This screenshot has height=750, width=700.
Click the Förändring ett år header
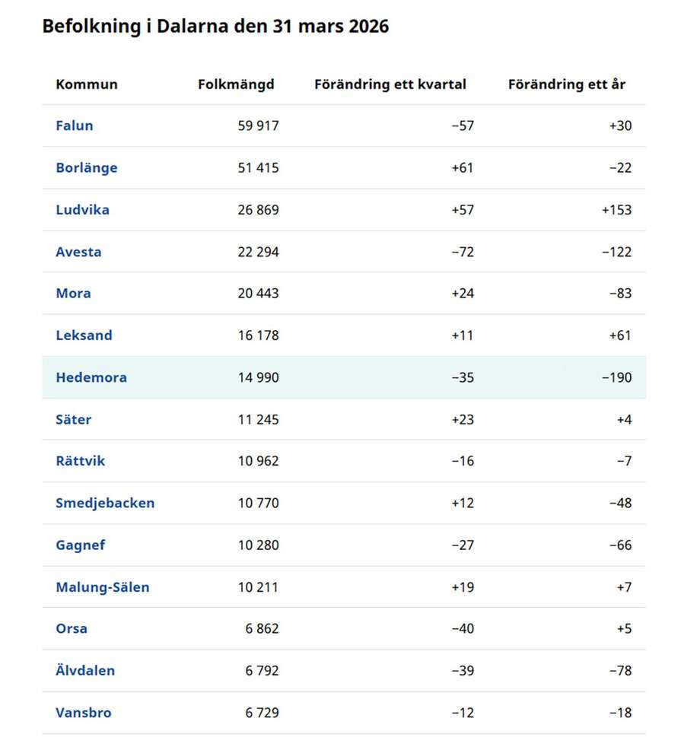click(x=567, y=84)
